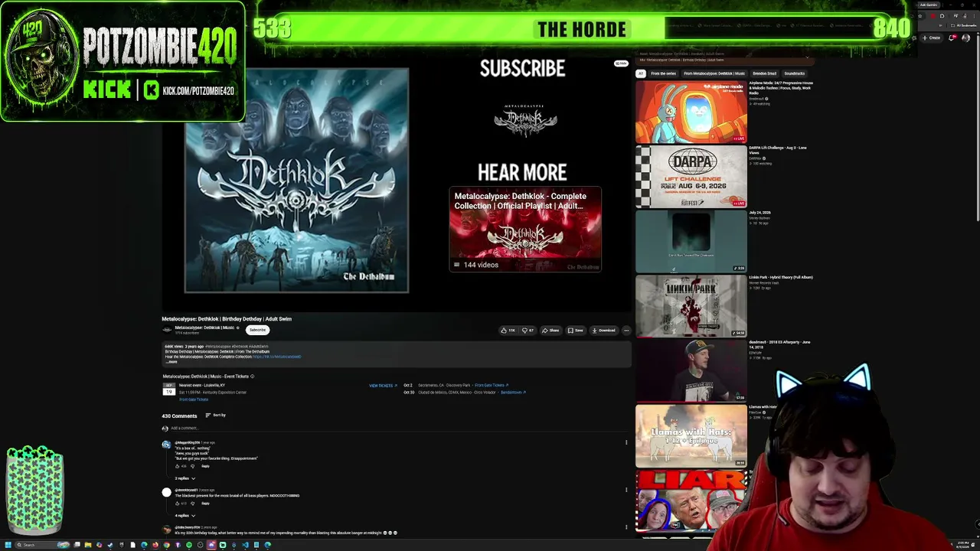Screen dimensions: 980x551
Task: Launch Spotify from the taskbar
Action: pyautogui.click(x=189, y=545)
